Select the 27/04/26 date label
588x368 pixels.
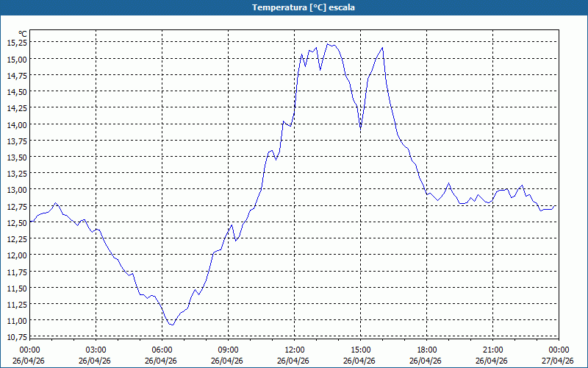pyautogui.click(x=558, y=361)
